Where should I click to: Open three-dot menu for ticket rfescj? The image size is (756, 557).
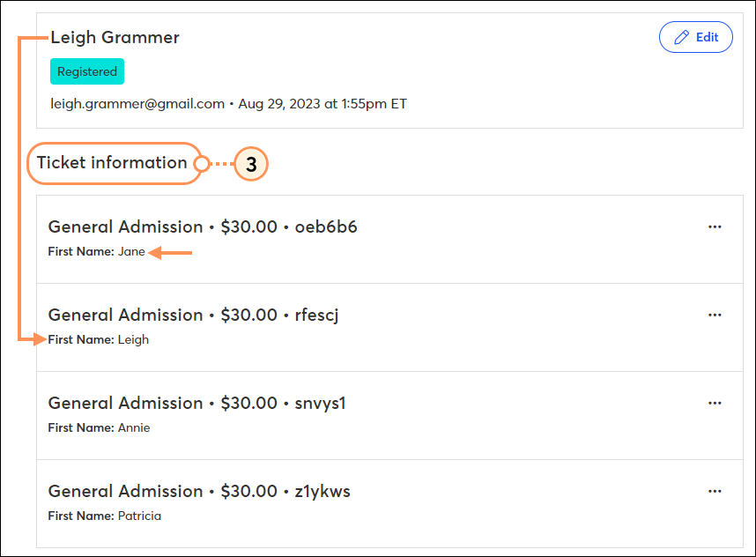click(x=715, y=315)
